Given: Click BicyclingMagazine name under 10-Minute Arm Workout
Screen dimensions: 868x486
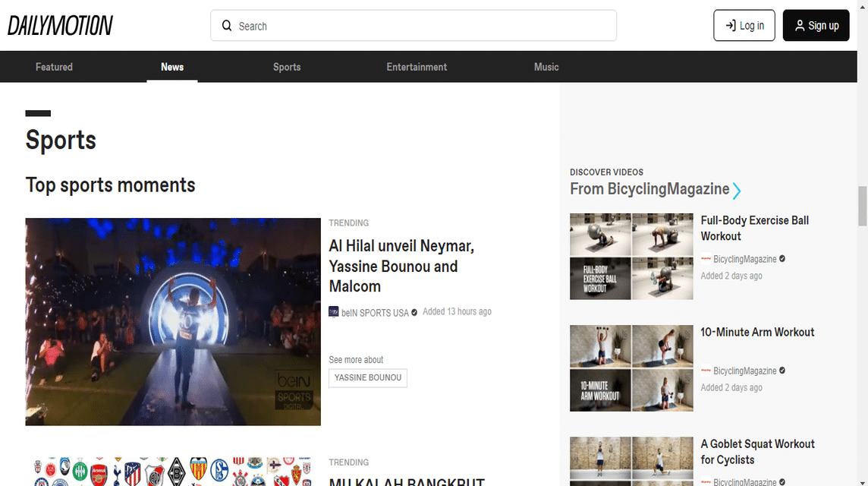Looking at the screenshot, I should tap(744, 371).
